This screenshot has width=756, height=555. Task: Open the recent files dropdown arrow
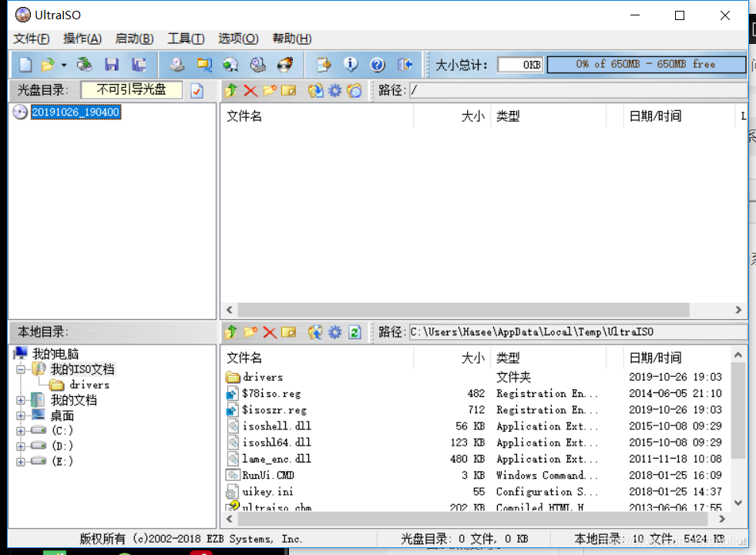(64, 65)
